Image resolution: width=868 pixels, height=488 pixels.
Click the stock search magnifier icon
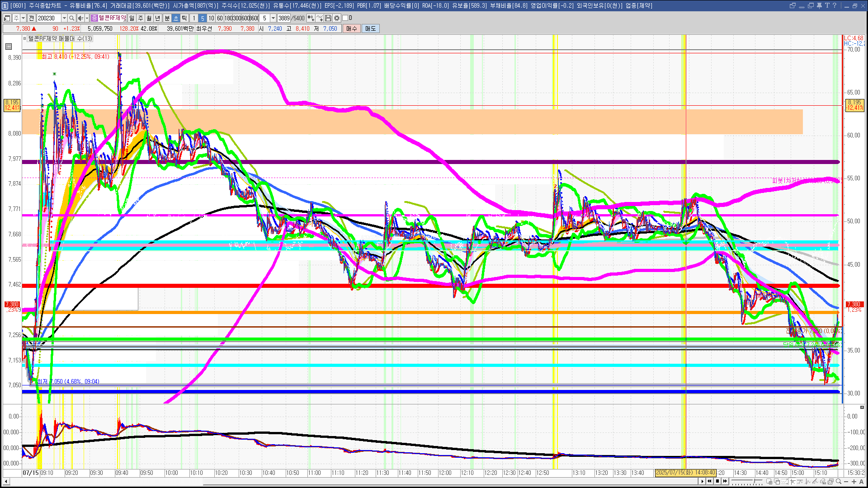pos(71,18)
